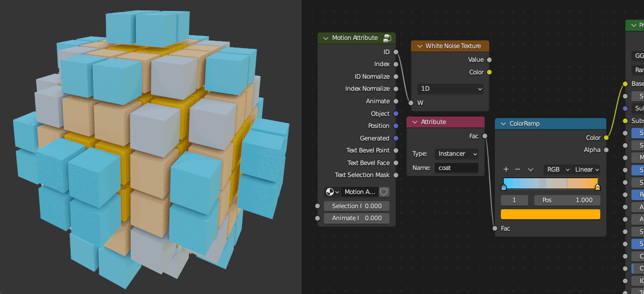Viewport: 644px width, 294px height.
Task: Click the Attribute node Fac output socket
Action: (485, 136)
